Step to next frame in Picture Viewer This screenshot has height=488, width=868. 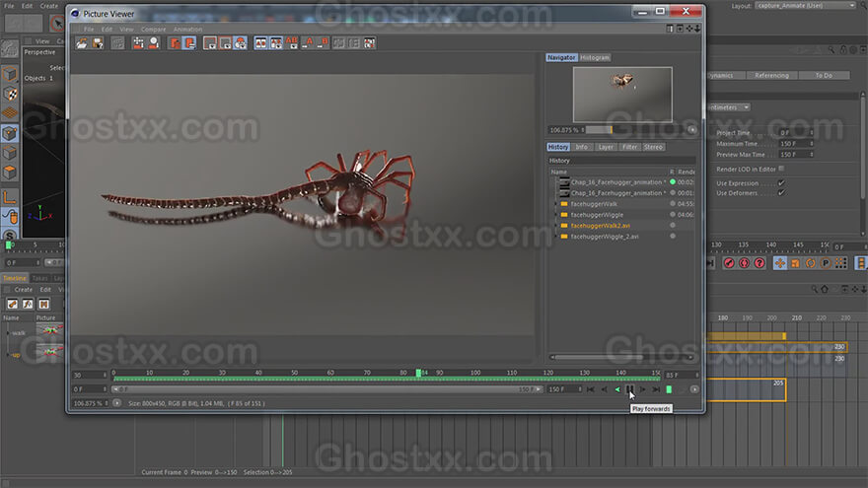643,389
